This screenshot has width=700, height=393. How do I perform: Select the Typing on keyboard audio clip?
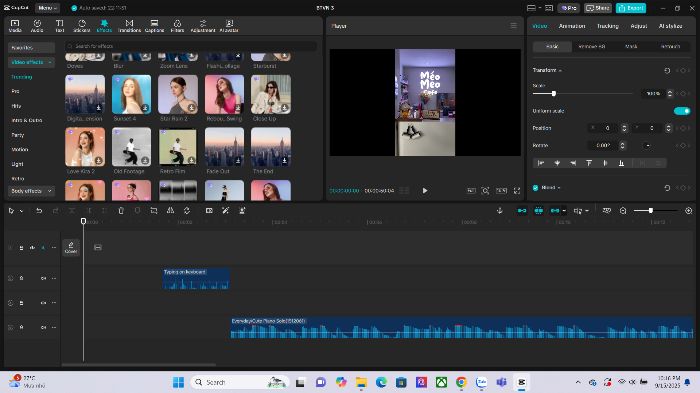click(196, 279)
